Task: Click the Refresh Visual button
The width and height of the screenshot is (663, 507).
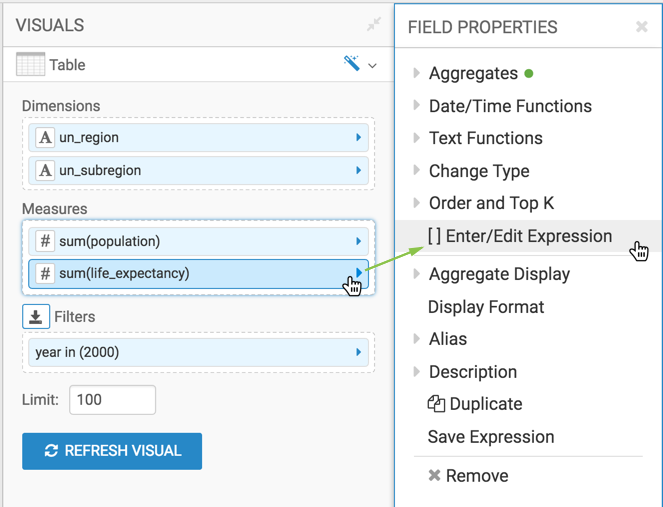Action: coord(112,451)
